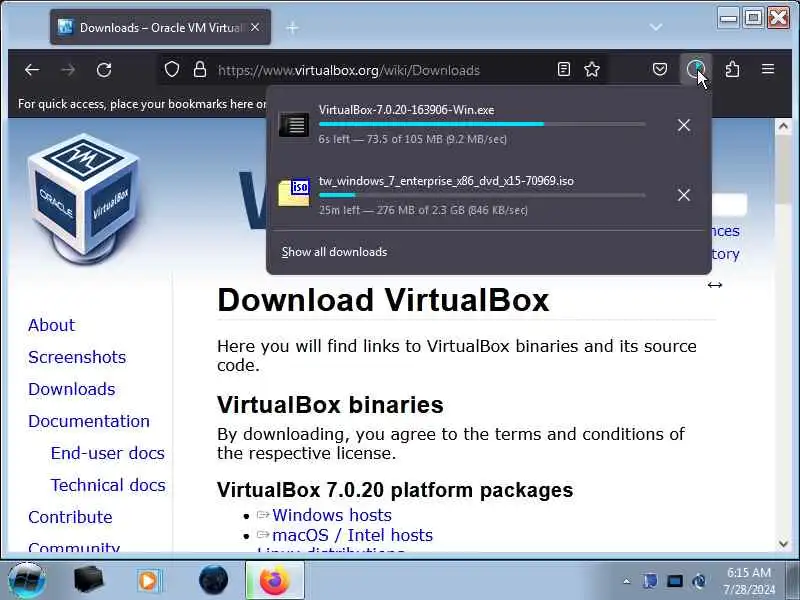Click the forward navigation arrow
Image resolution: width=800 pixels, height=600 pixels.
68,69
